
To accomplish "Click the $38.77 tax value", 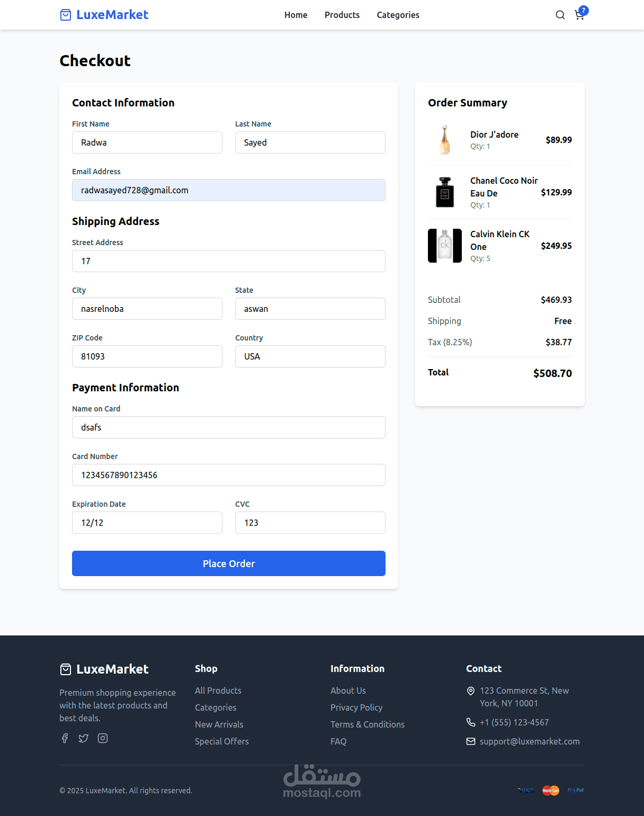I will click(x=559, y=342).
